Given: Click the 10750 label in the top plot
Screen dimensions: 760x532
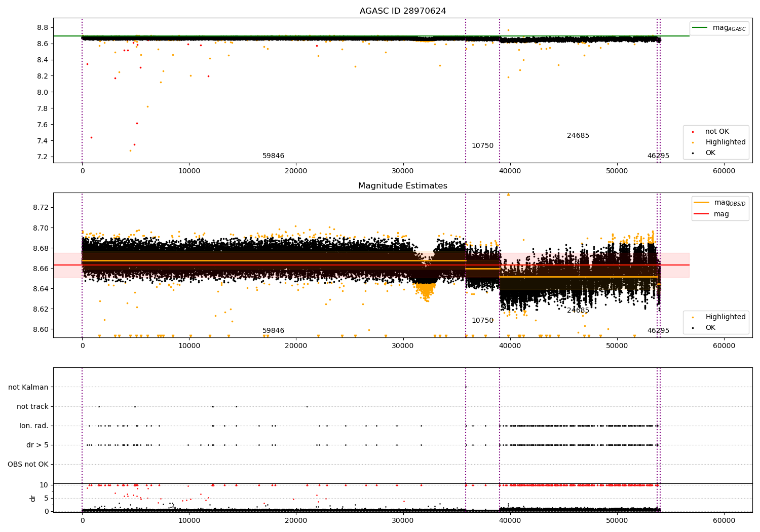Looking at the screenshot, I should pos(482,146).
